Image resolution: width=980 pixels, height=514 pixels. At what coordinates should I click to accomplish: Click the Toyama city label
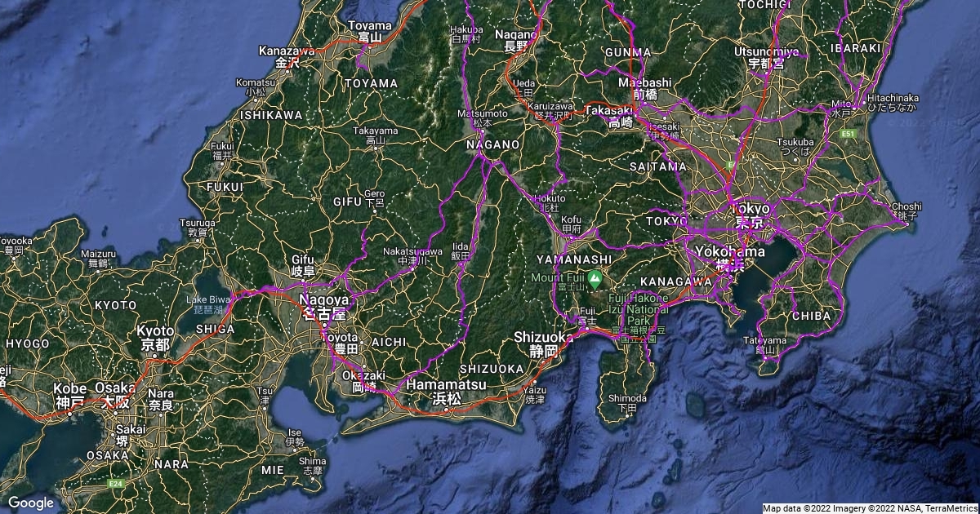point(365,26)
